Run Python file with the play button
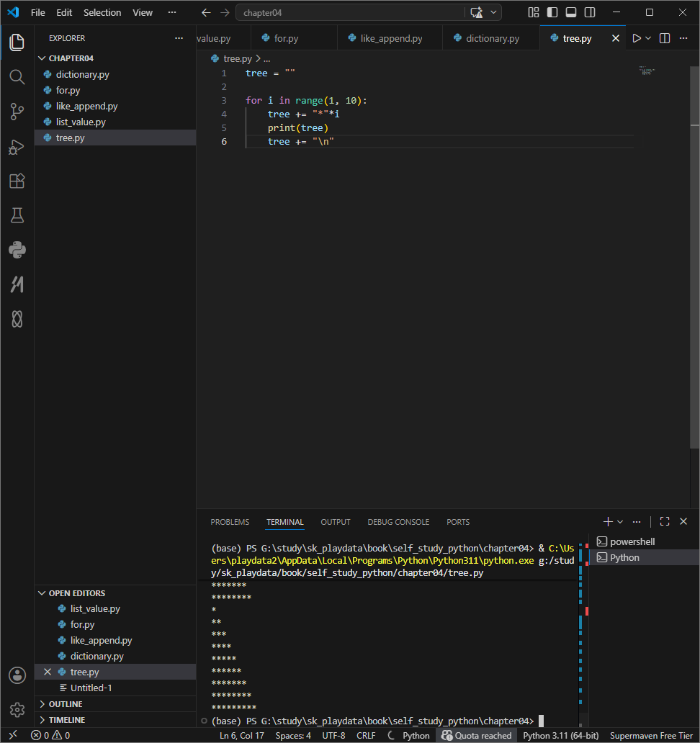Image resolution: width=700 pixels, height=743 pixels. [637, 38]
